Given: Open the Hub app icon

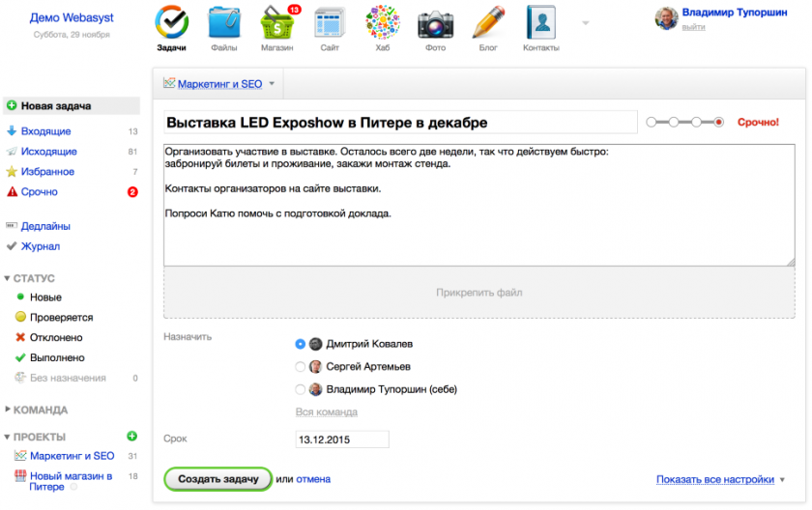Looking at the screenshot, I should pyautogui.click(x=383, y=23).
